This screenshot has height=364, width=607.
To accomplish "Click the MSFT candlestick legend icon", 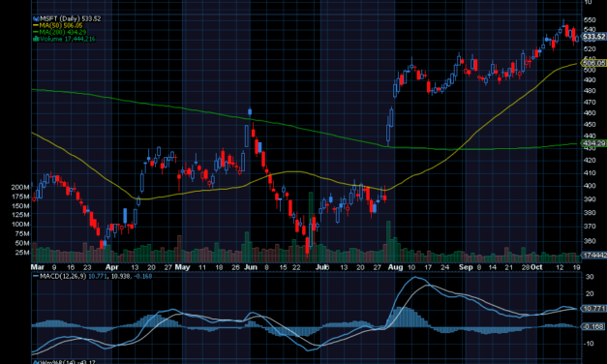I will click(36, 18).
